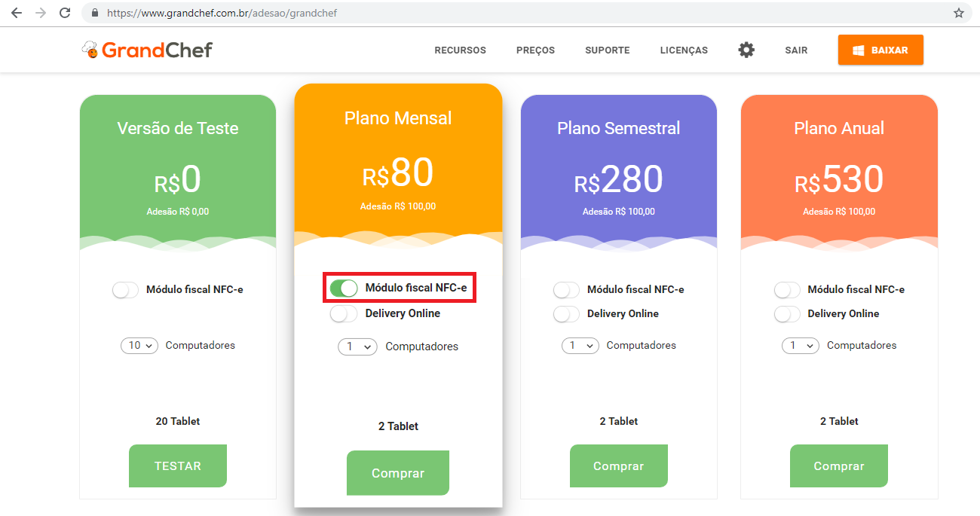Navigate to the PREÇOS page
Viewport: 980px width, 516px height.
pyautogui.click(x=535, y=50)
